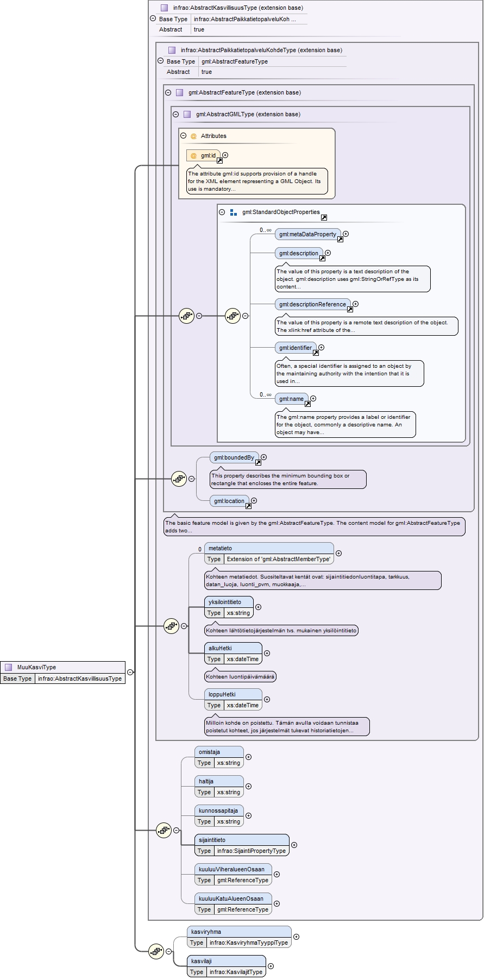The width and height of the screenshot is (484, 980).
Task: Expand the yksilointitieto element
Action: [258, 607]
